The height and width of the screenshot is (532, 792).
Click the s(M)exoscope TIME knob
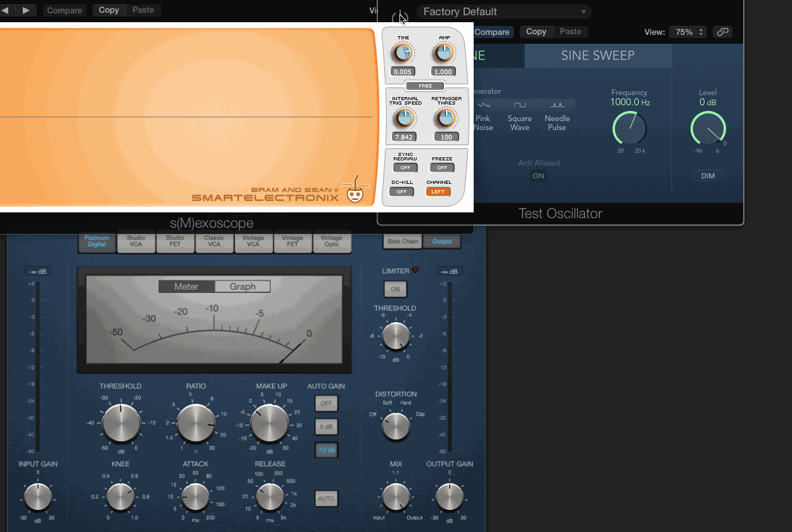click(403, 53)
